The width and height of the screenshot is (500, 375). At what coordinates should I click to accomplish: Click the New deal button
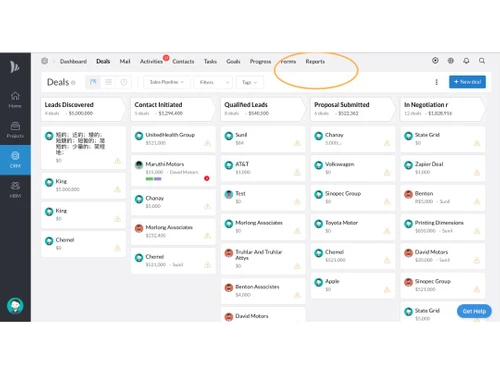click(x=467, y=82)
